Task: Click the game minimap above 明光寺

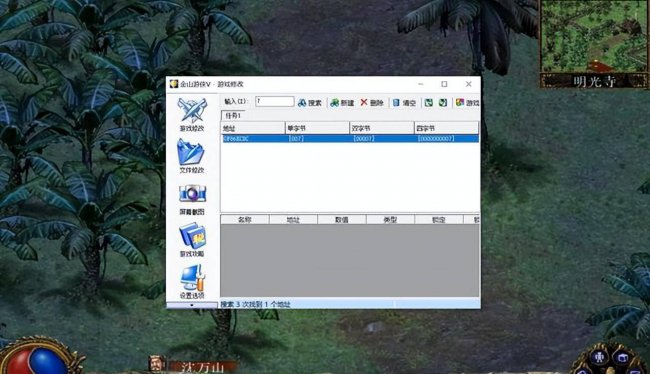Action: [x=594, y=36]
